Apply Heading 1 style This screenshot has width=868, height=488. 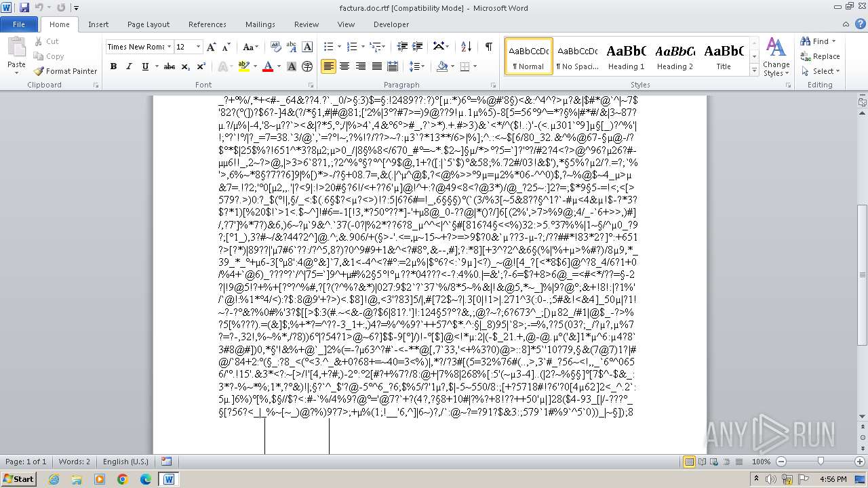(x=626, y=56)
